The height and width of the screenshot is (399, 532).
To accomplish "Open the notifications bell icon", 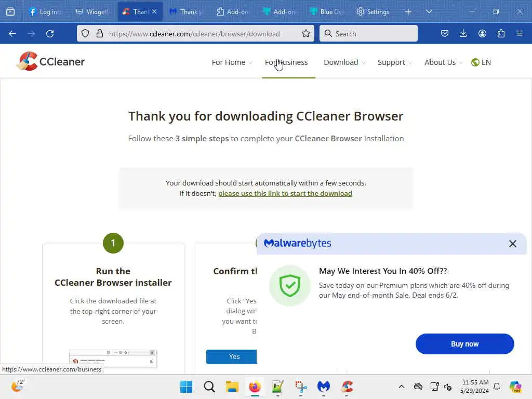I will [x=497, y=387].
